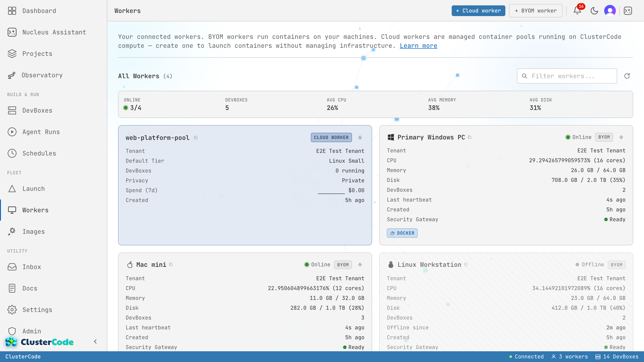
Task: Click the DEVBOXES 5 stat
Action: pyautogui.click(x=236, y=104)
